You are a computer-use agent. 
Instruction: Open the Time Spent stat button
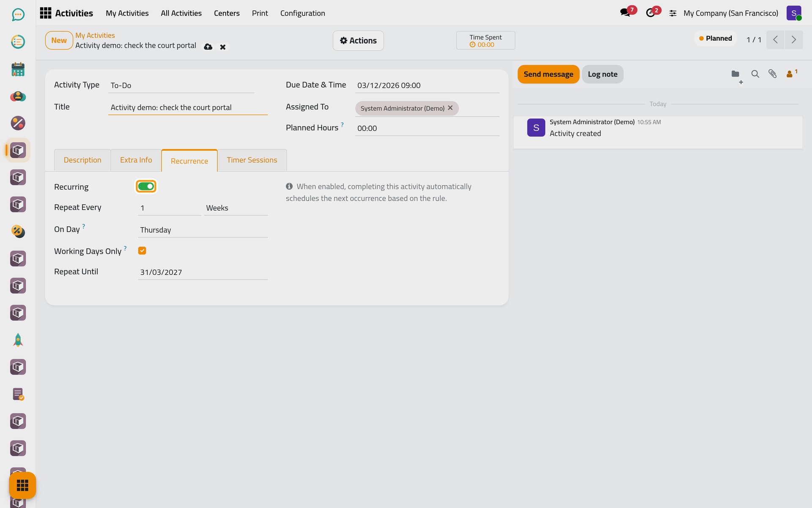[486, 41]
